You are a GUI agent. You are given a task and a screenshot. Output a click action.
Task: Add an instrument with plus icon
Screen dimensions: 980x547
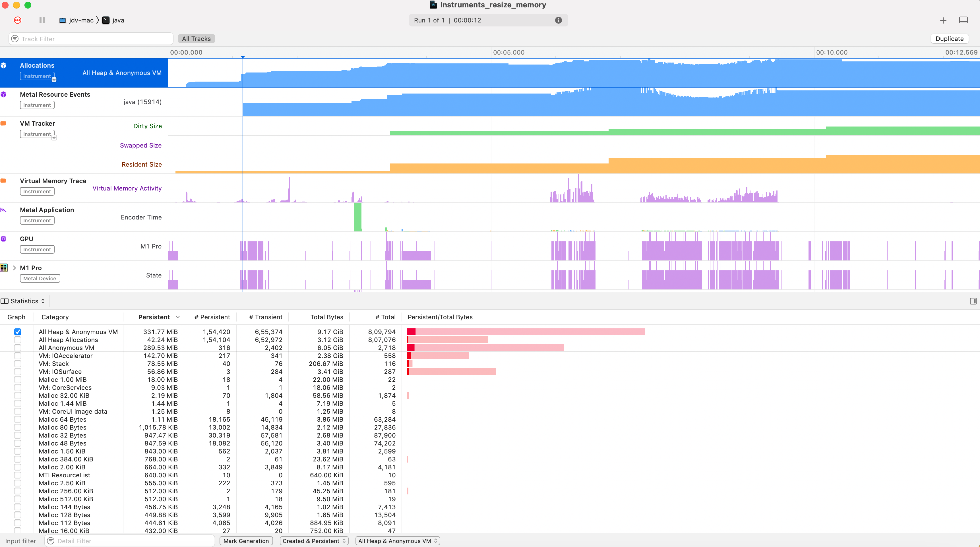pos(943,20)
